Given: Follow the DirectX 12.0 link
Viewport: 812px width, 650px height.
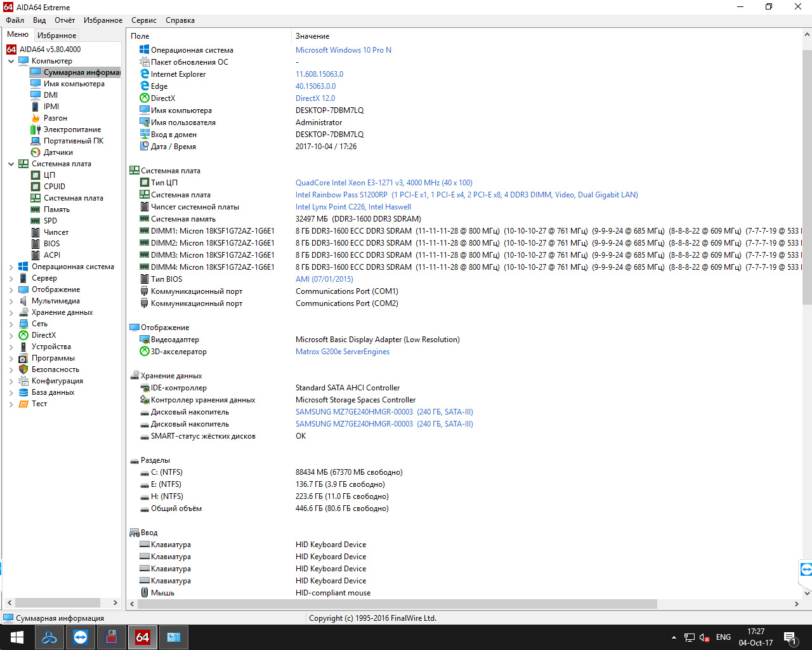Looking at the screenshot, I should click(x=315, y=98).
